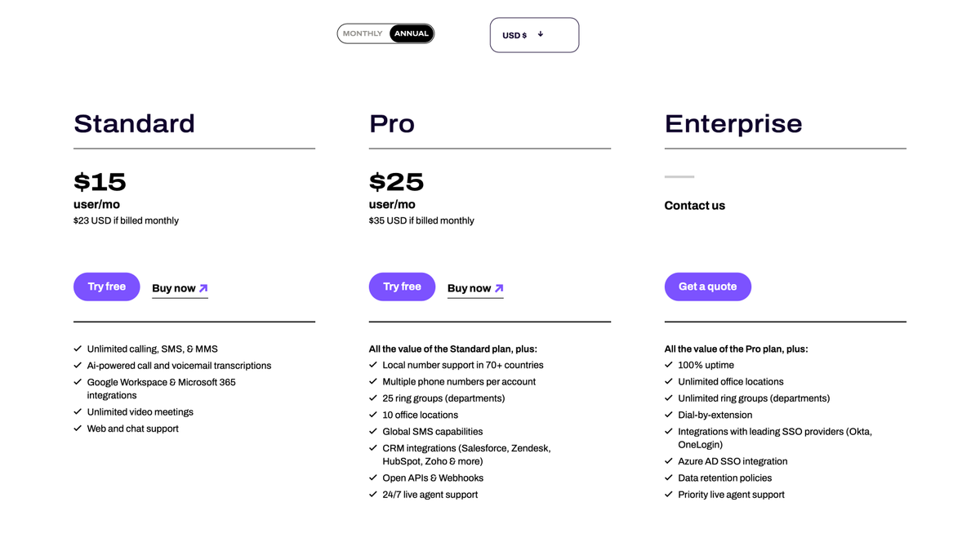
Task: Open the USD currency dropdown
Action: (534, 35)
